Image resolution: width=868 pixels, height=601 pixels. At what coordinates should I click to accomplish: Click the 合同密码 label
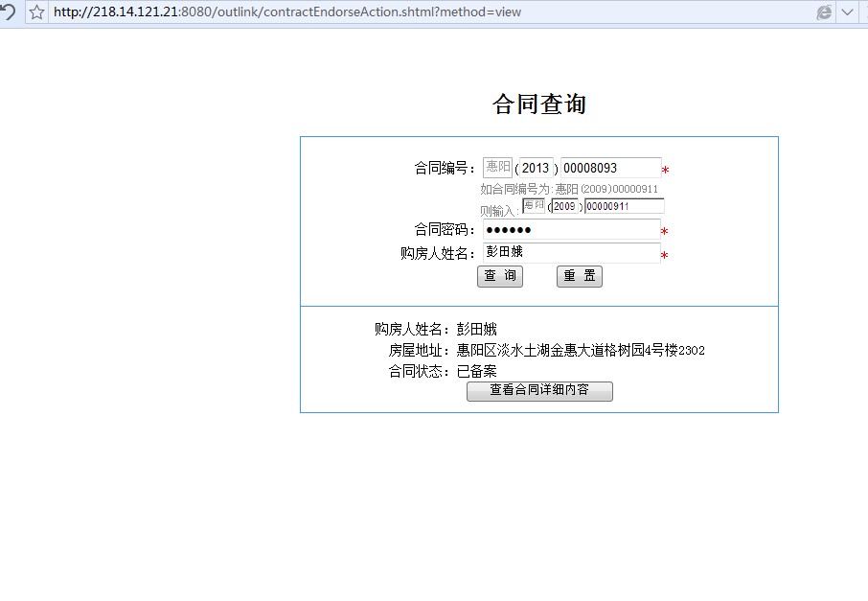pyautogui.click(x=445, y=229)
